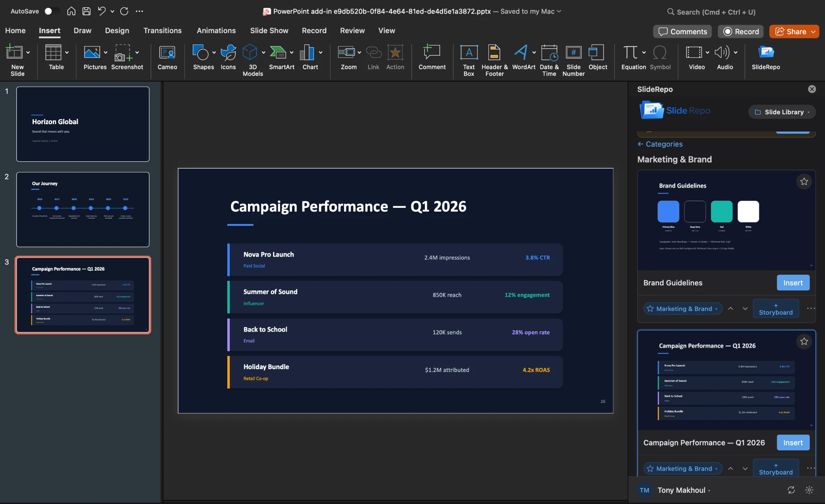Star the Campaign Performance library slide
This screenshot has width=825, height=504.
click(x=804, y=341)
